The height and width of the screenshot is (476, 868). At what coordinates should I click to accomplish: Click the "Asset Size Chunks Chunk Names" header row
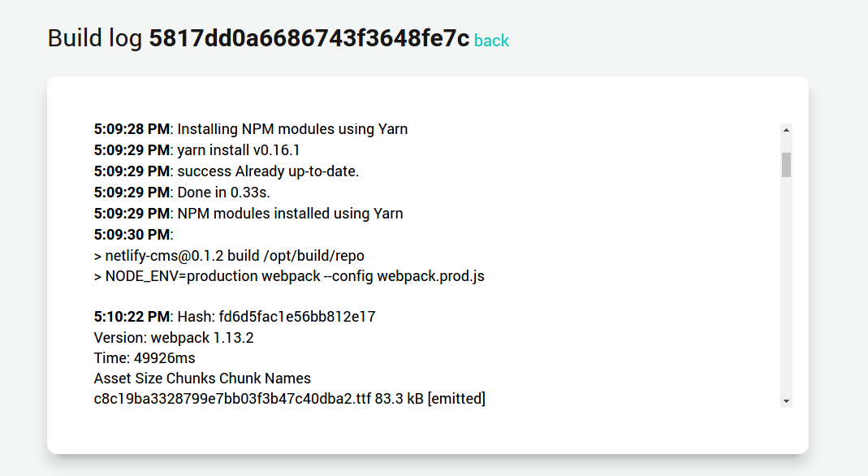coord(202,379)
